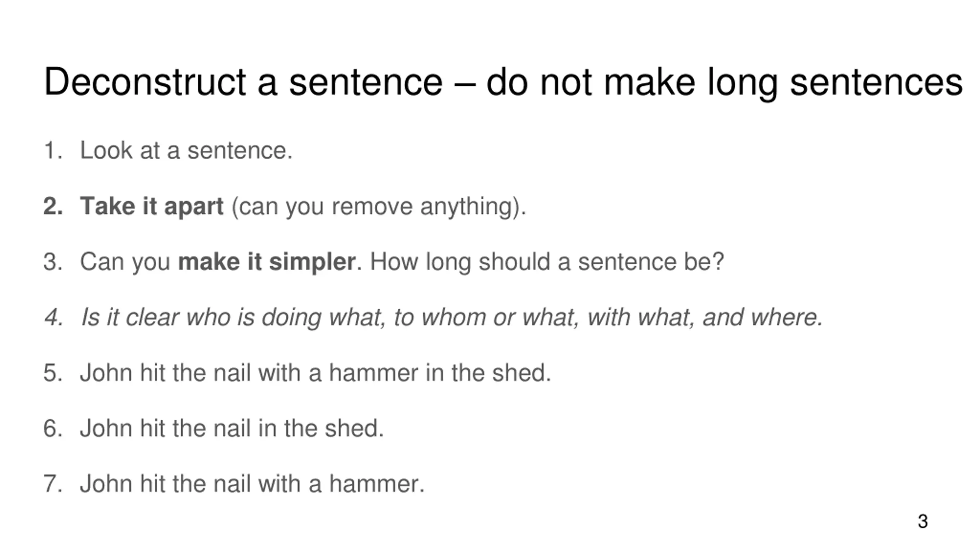Click the sentence ending "hammer in the shed."

[x=315, y=373]
